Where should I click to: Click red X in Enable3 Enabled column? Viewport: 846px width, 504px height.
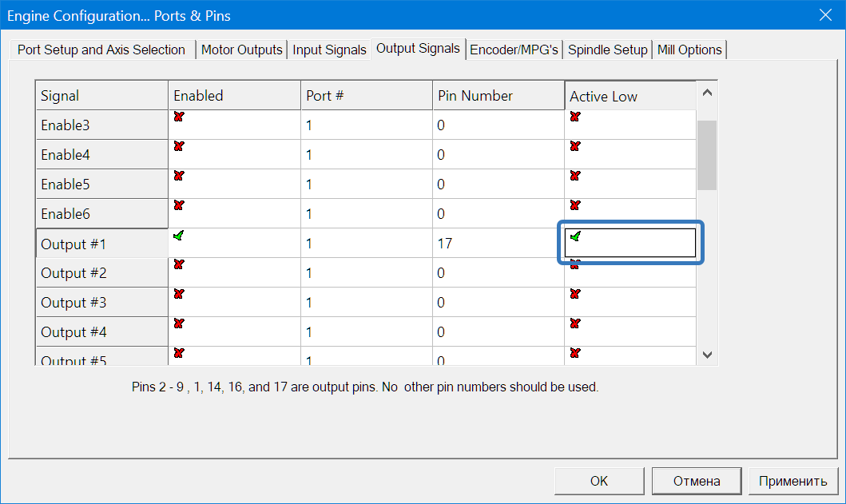tap(179, 117)
